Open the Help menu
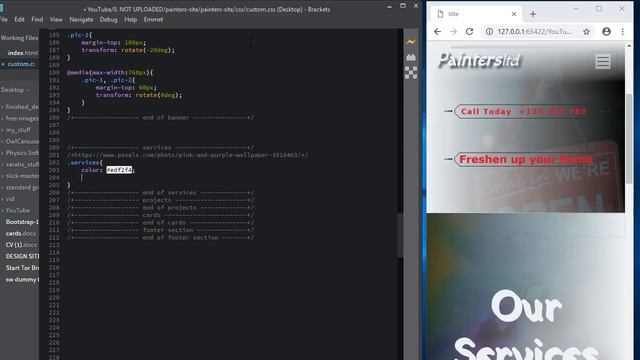Image resolution: width=640 pixels, height=360 pixels. click(130, 19)
